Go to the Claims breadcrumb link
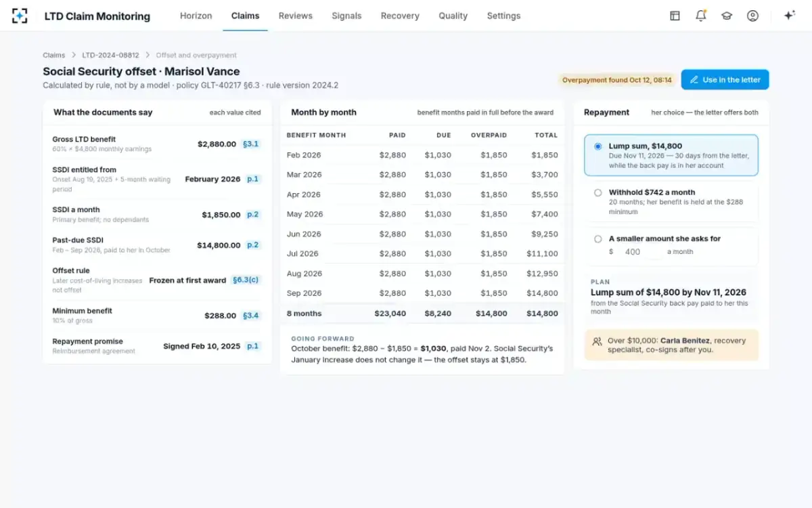 pyautogui.click(x=54, y=56)
